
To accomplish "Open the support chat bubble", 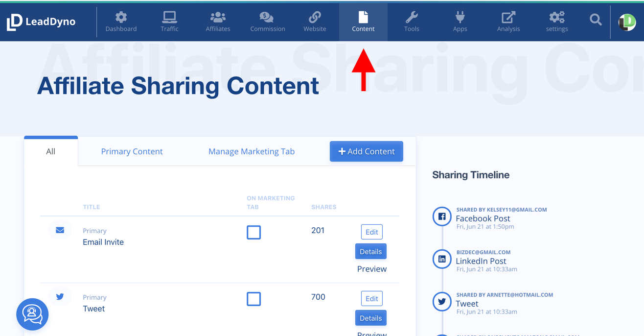I will pos(32,314).
